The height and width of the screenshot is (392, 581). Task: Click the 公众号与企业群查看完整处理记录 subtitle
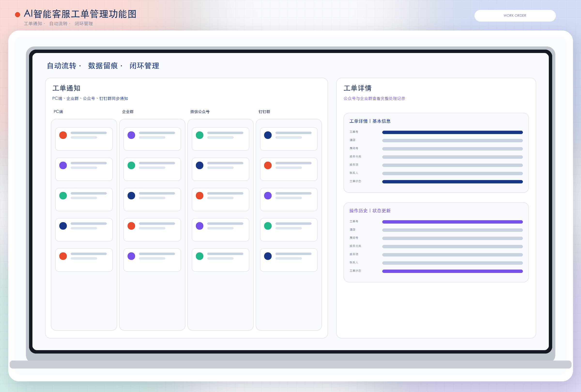pos(374,98)
